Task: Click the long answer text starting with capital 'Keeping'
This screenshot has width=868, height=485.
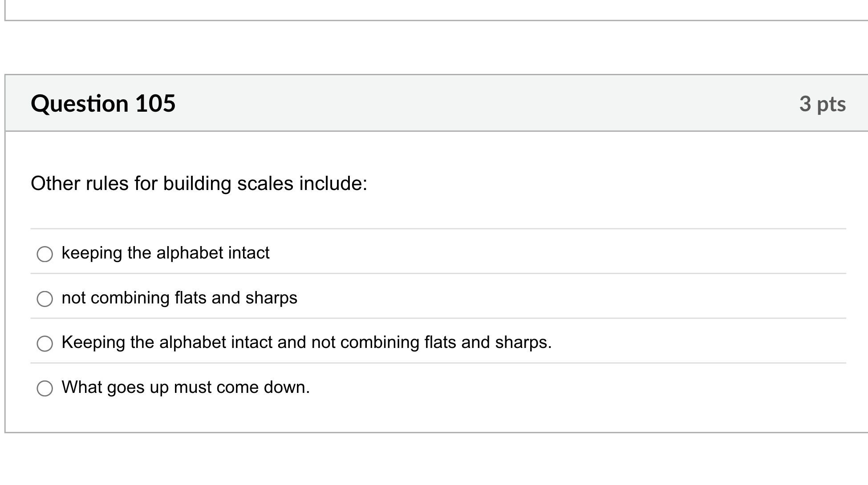Action: pos(306,342)
